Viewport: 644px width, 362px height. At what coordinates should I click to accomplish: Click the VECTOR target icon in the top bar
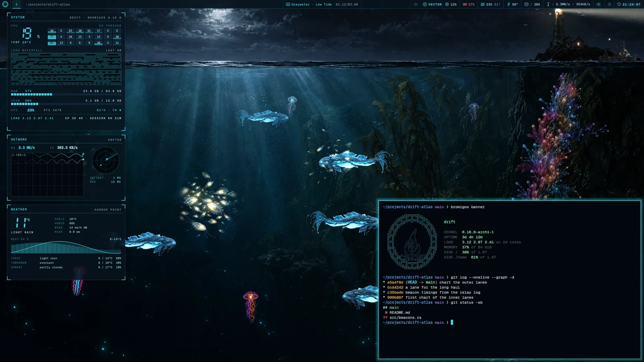click(425, 4)
